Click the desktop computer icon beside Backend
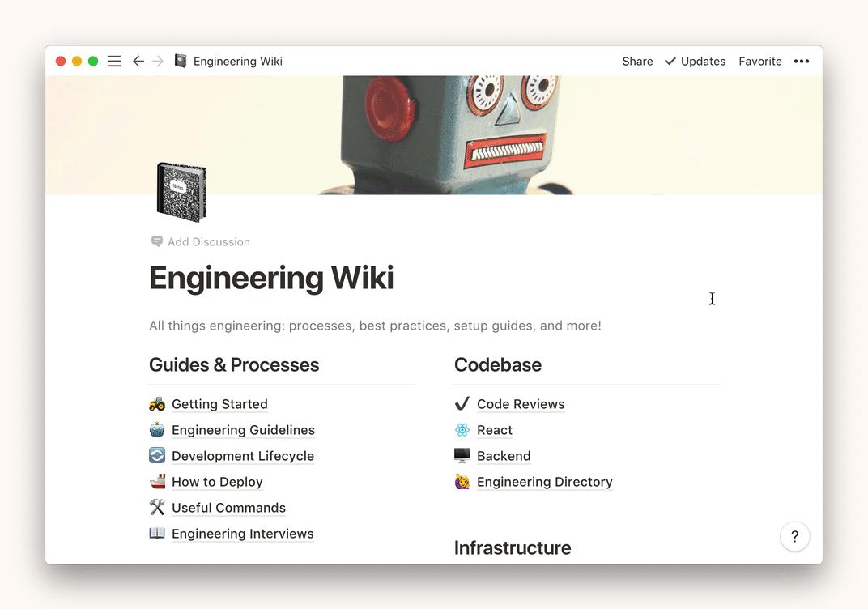The image size is (868, 609). pyautogui.click(x=462, y=455)
